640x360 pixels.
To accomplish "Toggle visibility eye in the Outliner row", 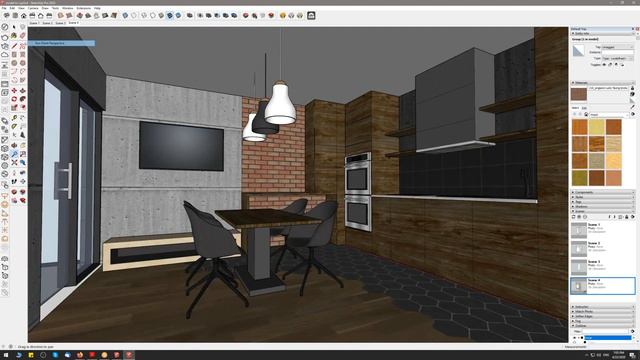I will [x=574, y=338].
